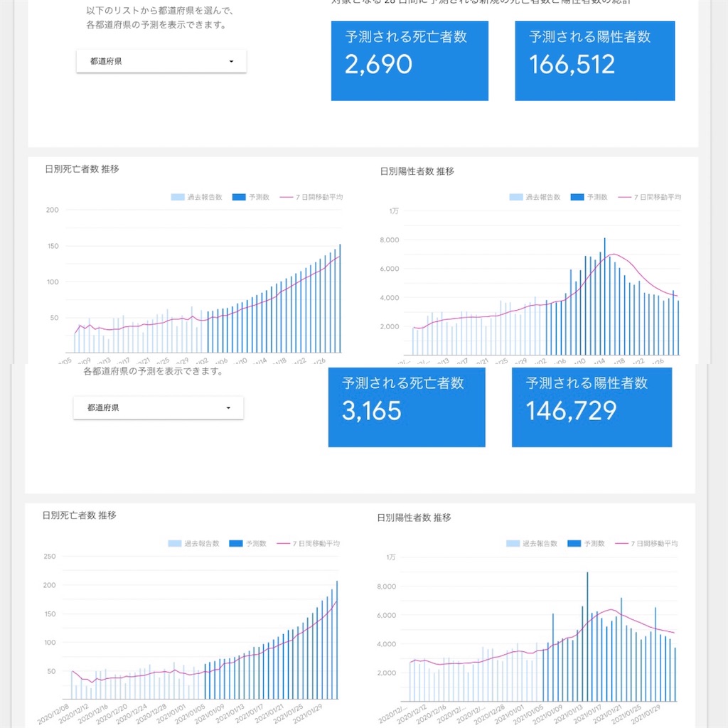Screen dimensions: 728x728
Task: Click 7日間移動平均 legend line in lower 日別陽性者数 chart
Action: click(x=621, y=544)
